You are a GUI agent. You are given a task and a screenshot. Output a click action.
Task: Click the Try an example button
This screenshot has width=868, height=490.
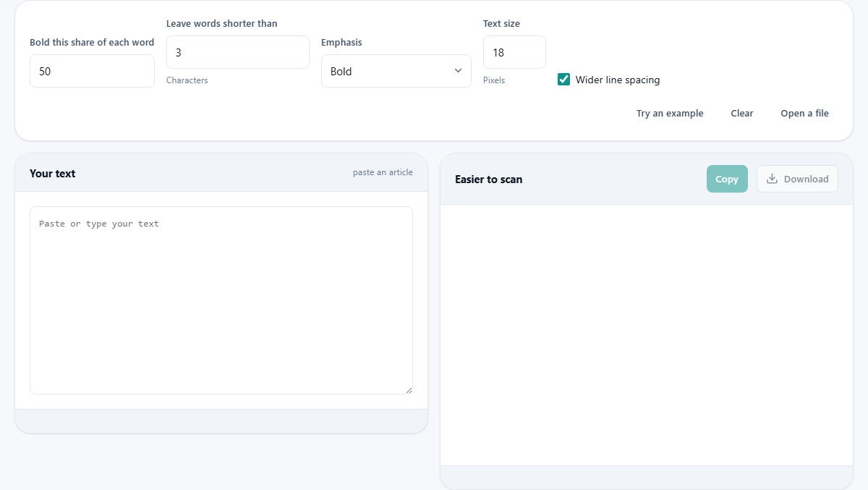pyautogui.click(x=670, y=113)
